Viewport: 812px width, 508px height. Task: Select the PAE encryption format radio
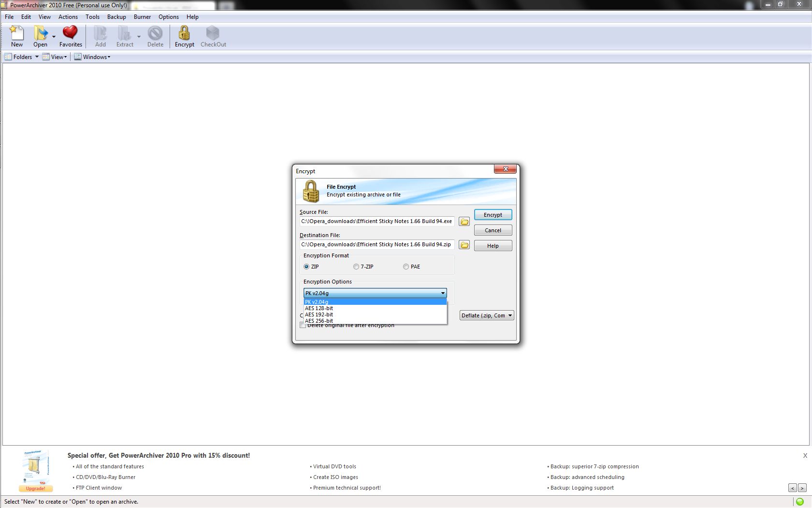(406, 267)
